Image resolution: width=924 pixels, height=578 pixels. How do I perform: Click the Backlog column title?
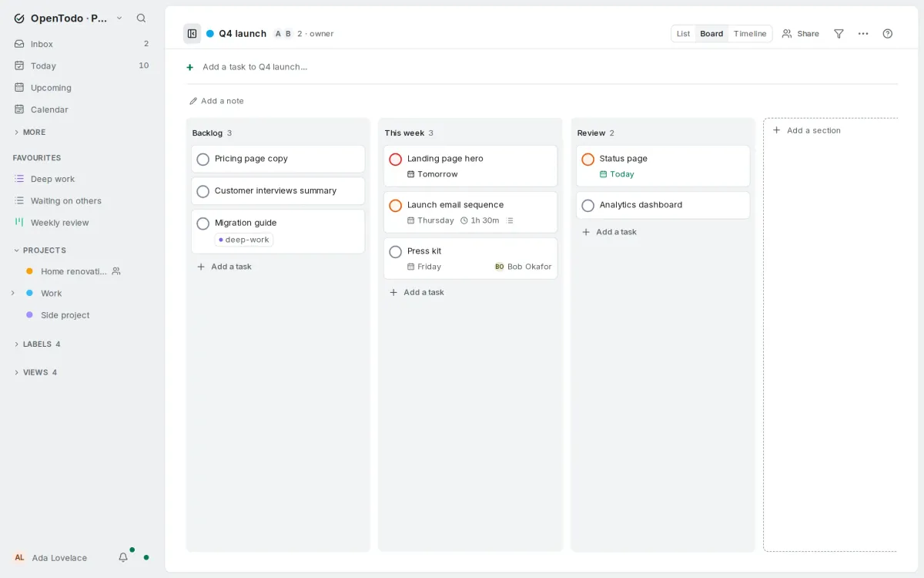pos(207,133)
